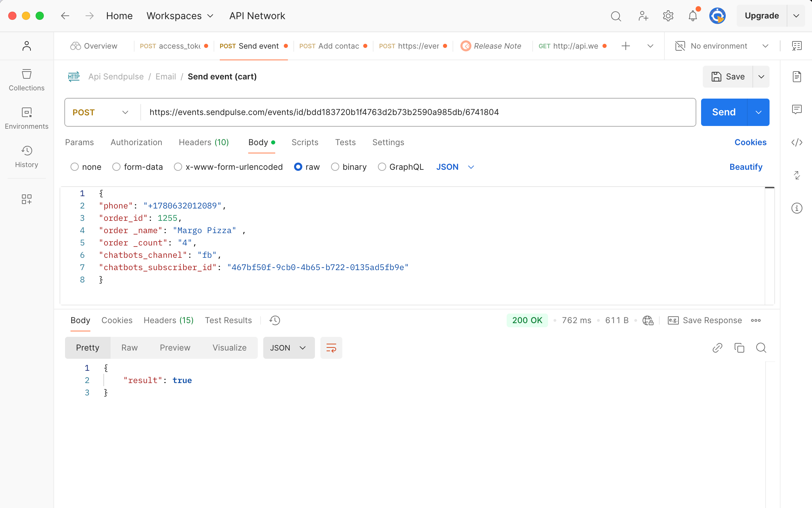Open the History sidebar panel

[x=27, y=157]
